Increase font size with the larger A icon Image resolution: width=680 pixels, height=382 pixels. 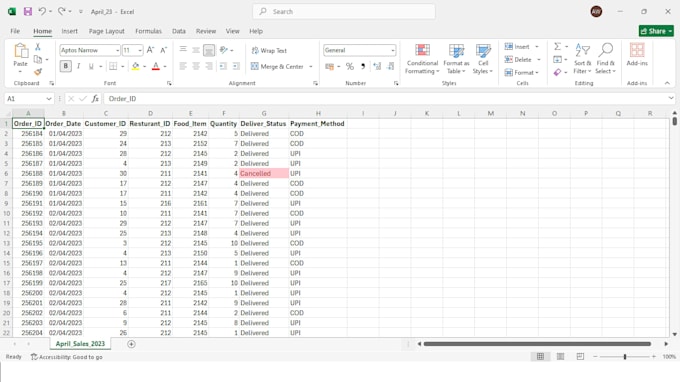(150, 50)
